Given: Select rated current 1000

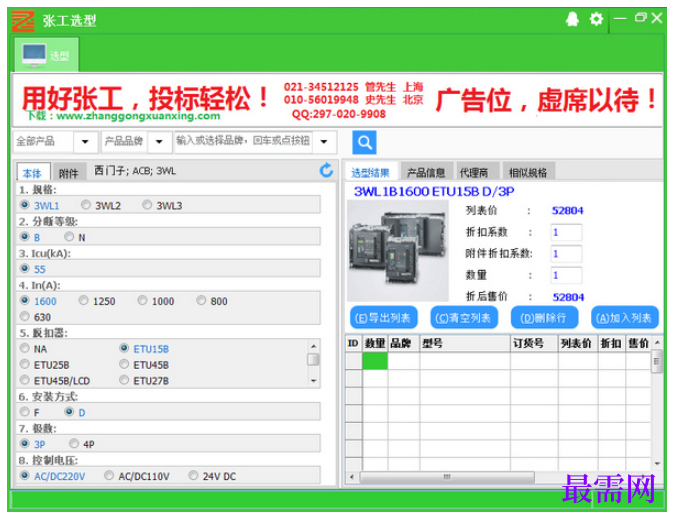Looking at the screenshot, I should 142,300.
